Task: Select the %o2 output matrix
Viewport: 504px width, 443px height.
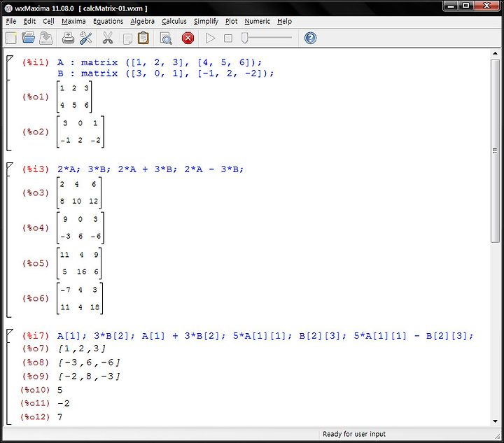Action: (80, 132)
